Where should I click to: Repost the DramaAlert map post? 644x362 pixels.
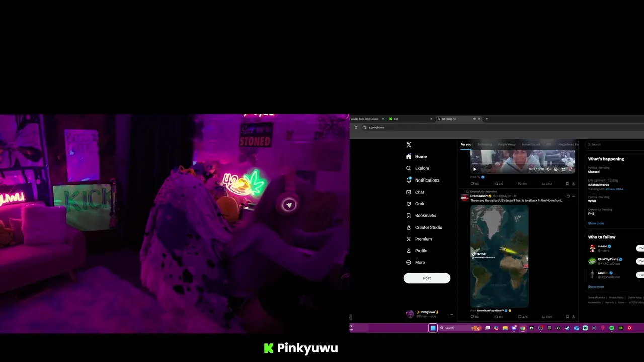[499, 317]
